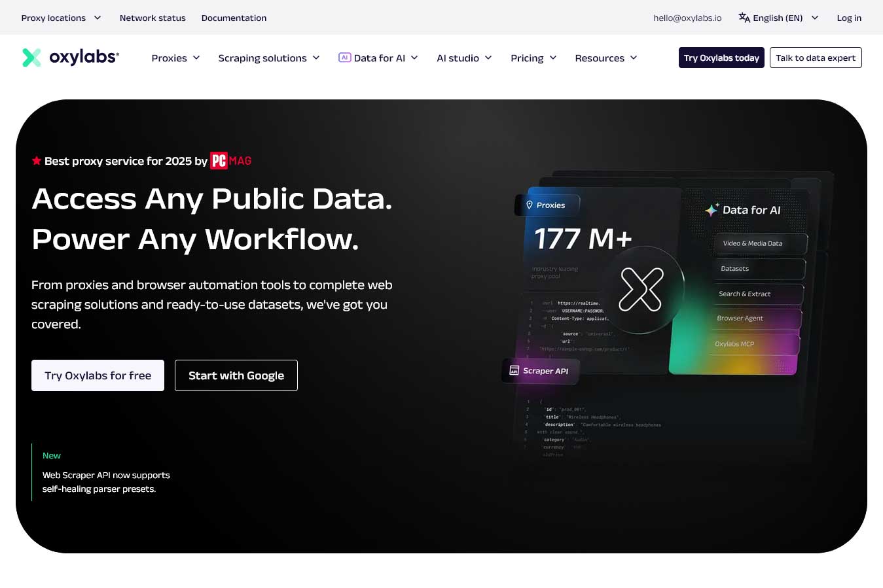Click the location pin icon on Proxies tag
This screenshot has height=588, width=883.
(x=530, y=205)
